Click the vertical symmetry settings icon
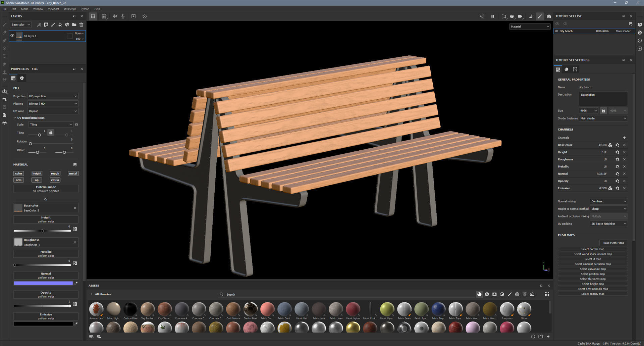This screenshot has height=346, width=644. (123, 16)
